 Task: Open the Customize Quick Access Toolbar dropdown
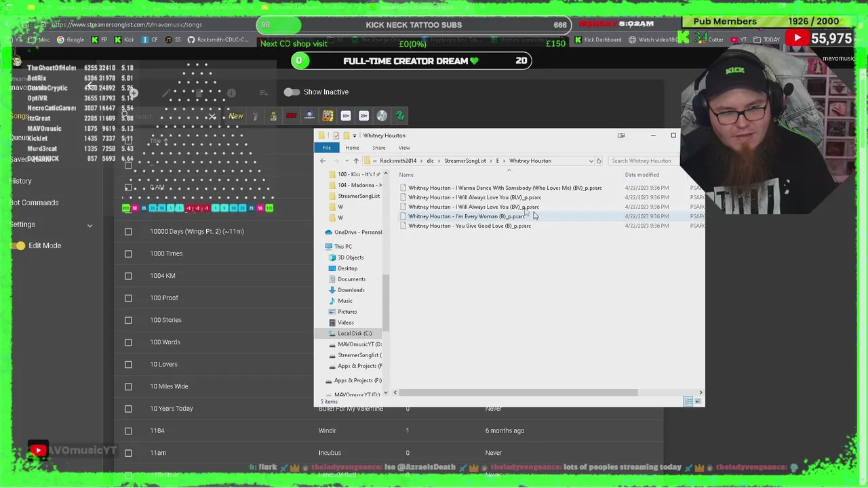354,136
